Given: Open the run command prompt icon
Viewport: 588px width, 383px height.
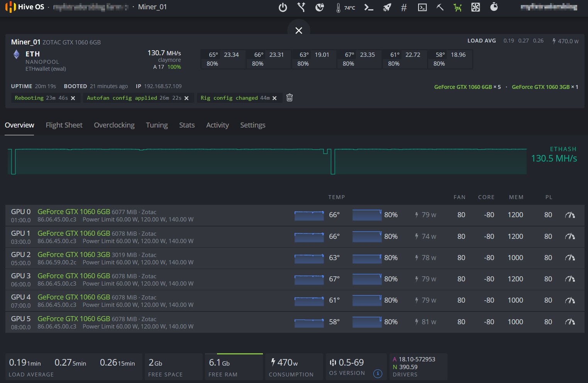Looking at the screenshot, I should pyautogui.click(x=369, y=7).
